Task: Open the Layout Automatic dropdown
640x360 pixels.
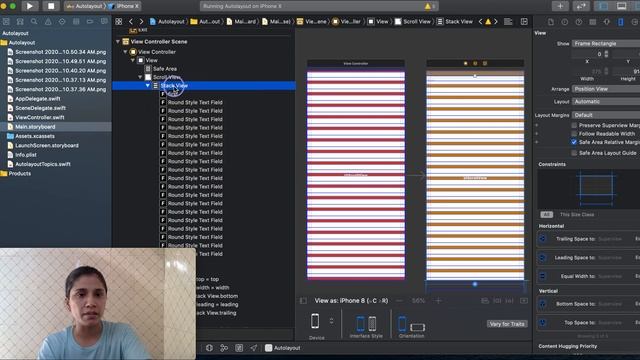Action: [x=606, y=101]
